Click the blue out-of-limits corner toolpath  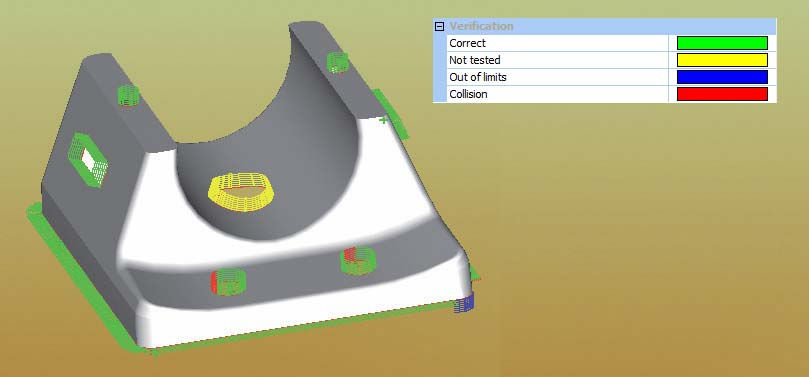point(463,304)
